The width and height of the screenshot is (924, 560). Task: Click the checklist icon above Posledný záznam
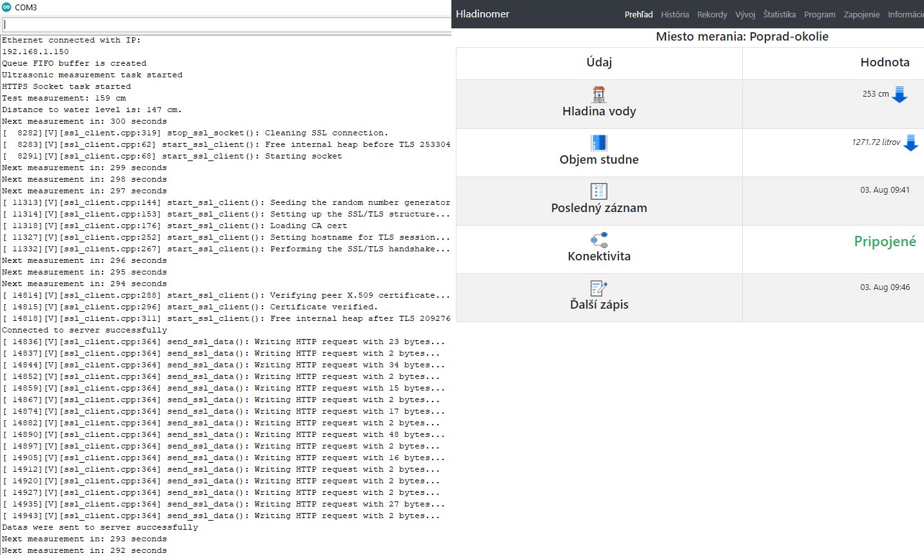[599, 191]
